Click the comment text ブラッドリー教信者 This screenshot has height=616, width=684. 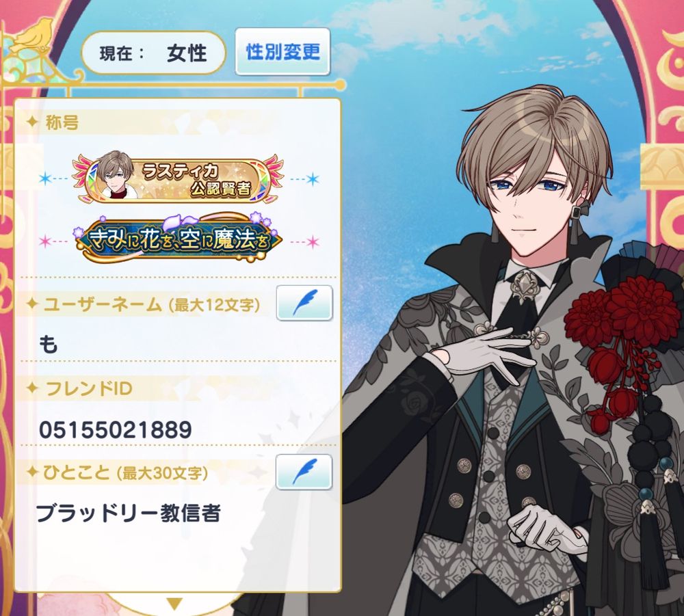click(x=129, y=513)
